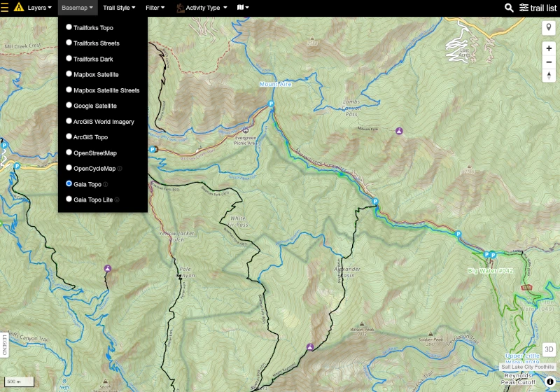The height and width of the screenshot is (392, 560).
Task: Click the Salt Lake City Foothills label
Action: (x=528, y=367)
